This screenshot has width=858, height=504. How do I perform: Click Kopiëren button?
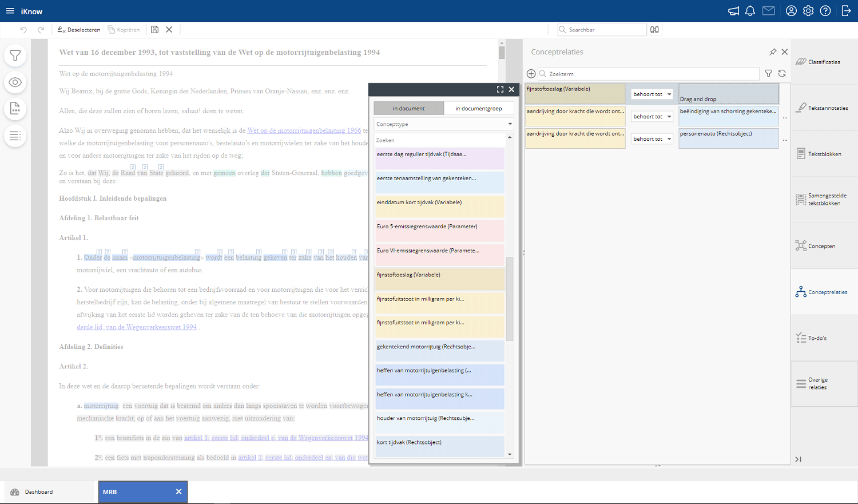pyautogui.click(x=124, y=30)
